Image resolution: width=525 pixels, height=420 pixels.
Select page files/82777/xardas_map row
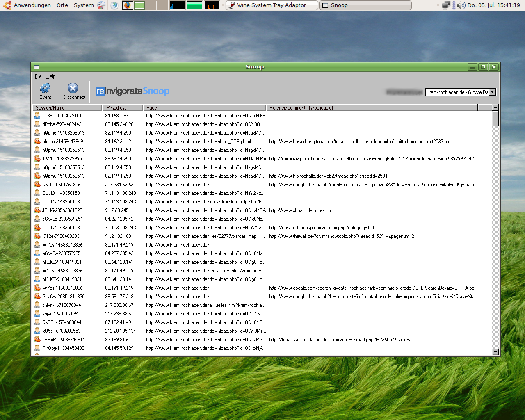tap(205, 236)
